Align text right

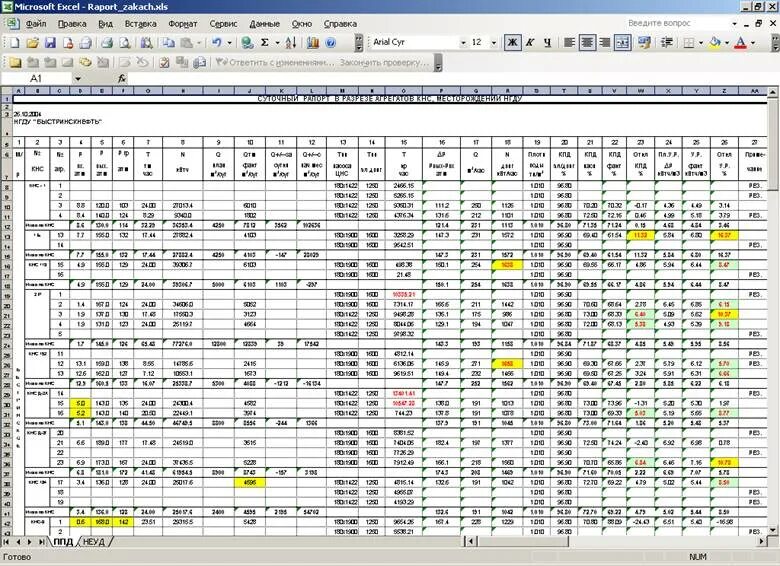[605, 43]
